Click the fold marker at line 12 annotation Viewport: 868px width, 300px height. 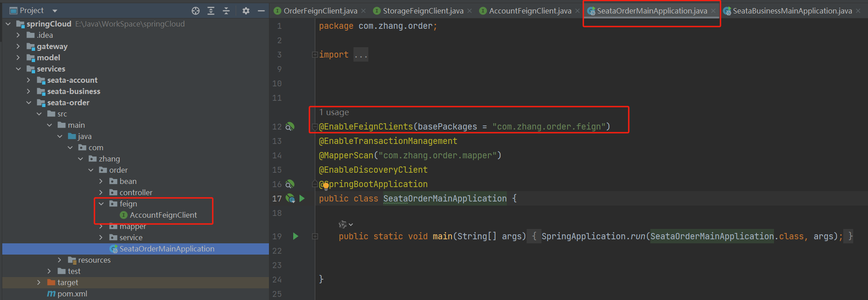point(315,127)
